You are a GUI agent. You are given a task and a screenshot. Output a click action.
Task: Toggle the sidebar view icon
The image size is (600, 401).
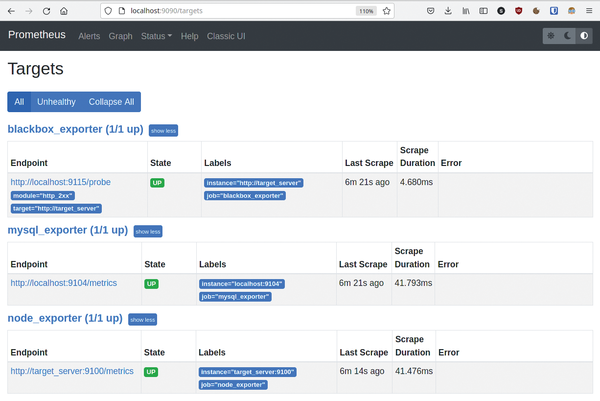pyautogui.click(x=483, y=11)
